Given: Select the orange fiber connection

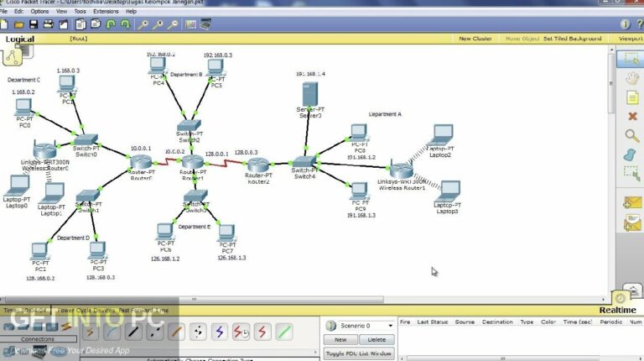Looking at the screenshot, I should [x=176, y=332].
